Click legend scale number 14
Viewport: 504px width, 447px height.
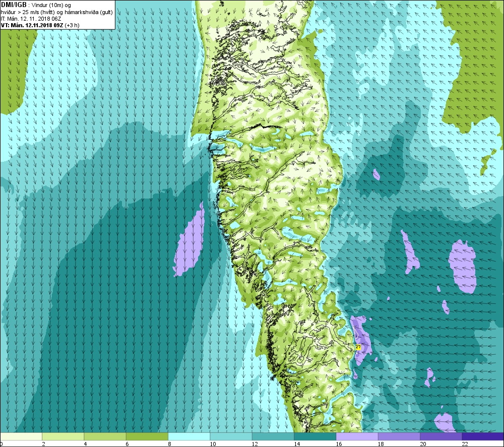pyautogui.click(x=297, y=444)
